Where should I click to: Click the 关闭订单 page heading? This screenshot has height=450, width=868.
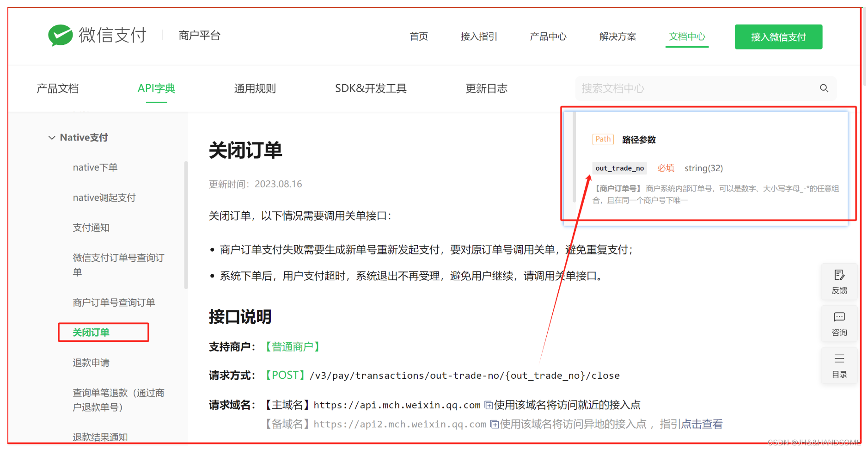[245, 151]
